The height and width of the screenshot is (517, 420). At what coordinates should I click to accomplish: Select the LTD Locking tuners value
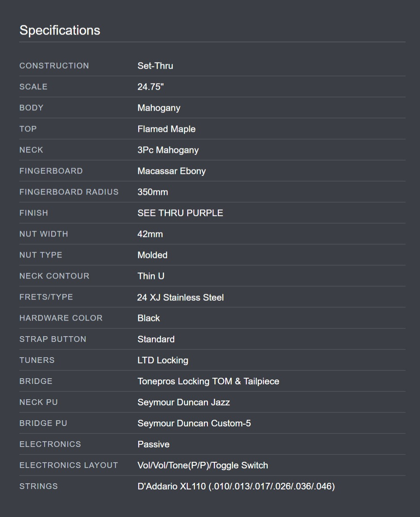pos(163,360)
